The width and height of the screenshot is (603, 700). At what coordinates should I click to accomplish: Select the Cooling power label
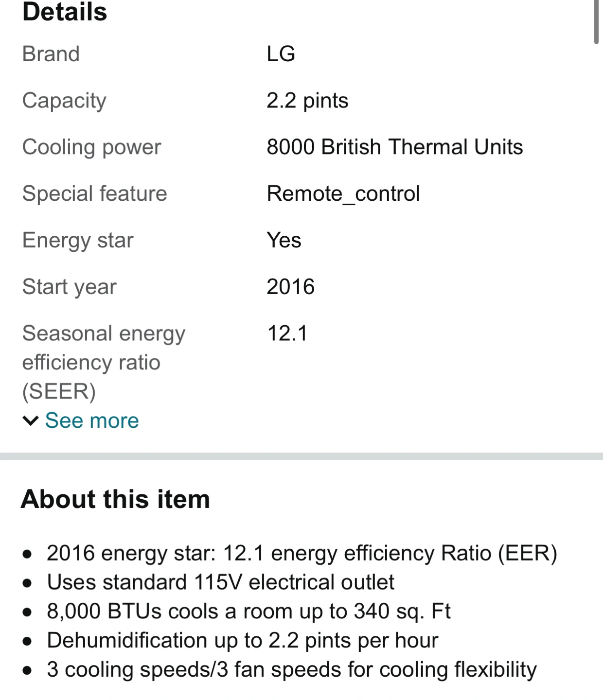(x=91, y=147)
